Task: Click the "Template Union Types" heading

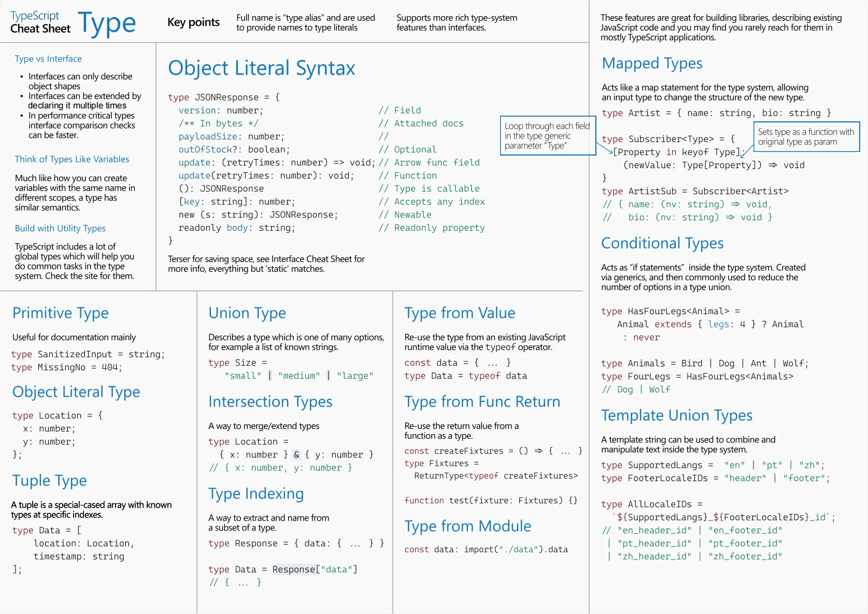Action: click(x=677, y=415)
